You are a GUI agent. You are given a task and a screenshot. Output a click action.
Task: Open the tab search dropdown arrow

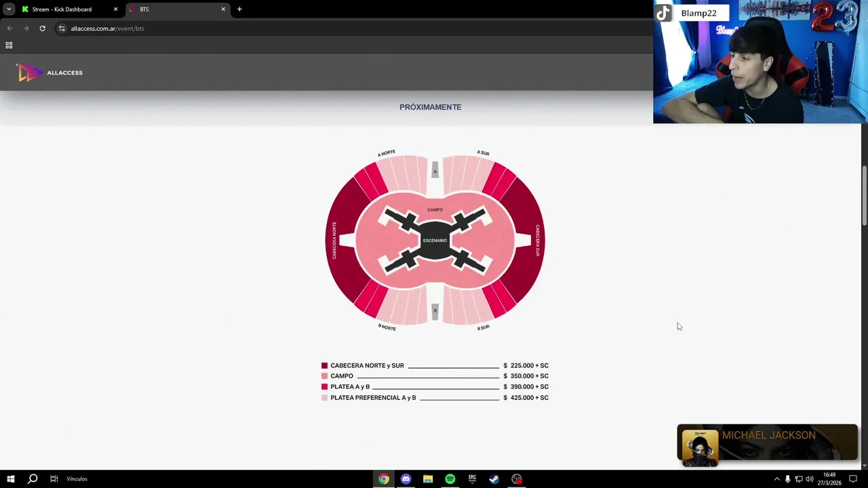point(9,9)
